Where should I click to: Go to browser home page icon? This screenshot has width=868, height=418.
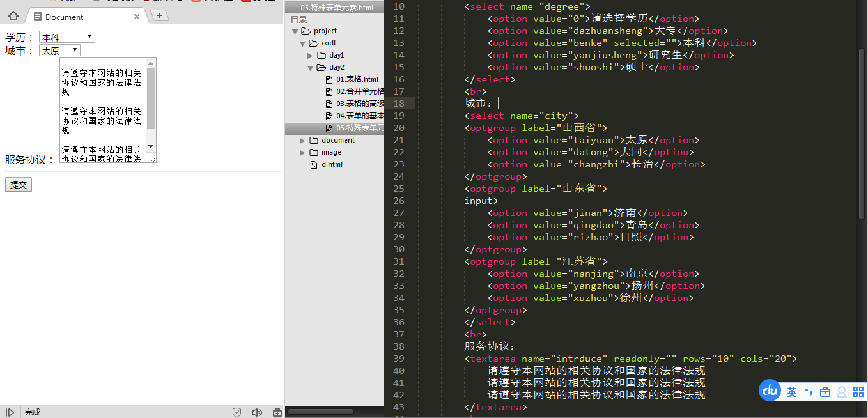click(x=13, y=17)
